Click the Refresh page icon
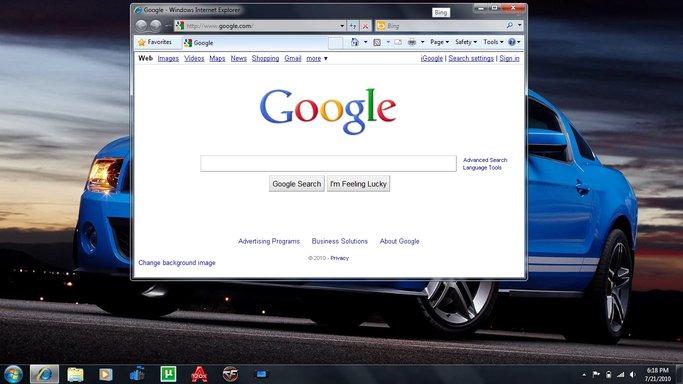 coord(353,26)
